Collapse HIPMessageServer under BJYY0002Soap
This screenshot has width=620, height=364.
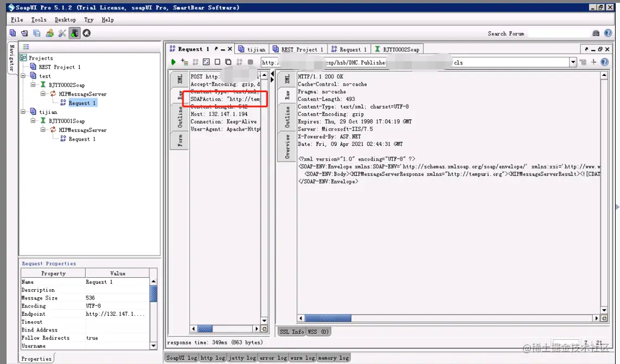pos(43,94)
